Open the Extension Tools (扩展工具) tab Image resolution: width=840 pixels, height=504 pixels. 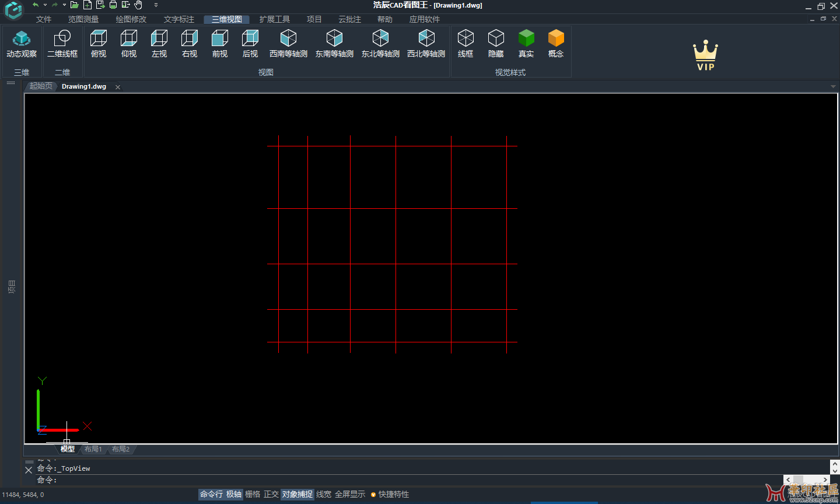pos(275,19)
